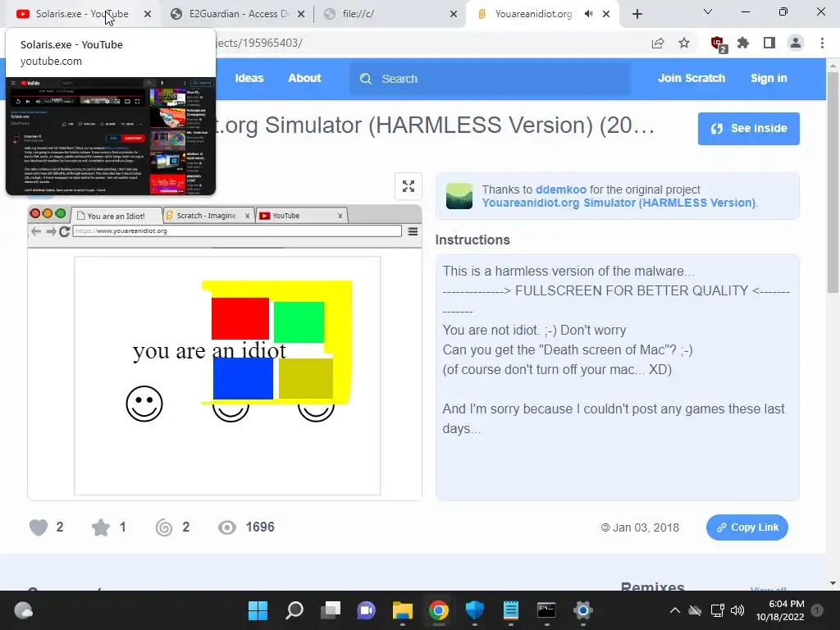Viewport: 840px width, 630px height.
Task: Open the Chrome profile avatar
Action: pyautogui.click(x=796, y=43)
